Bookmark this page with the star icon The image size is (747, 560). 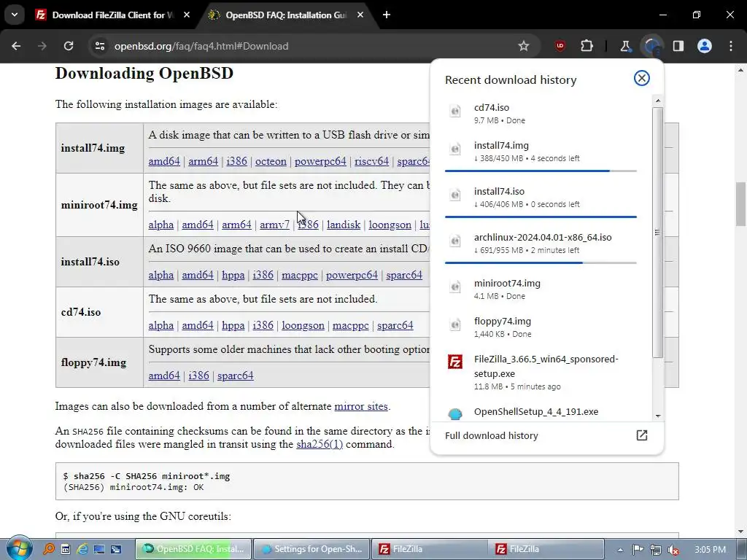coord(524,46)
